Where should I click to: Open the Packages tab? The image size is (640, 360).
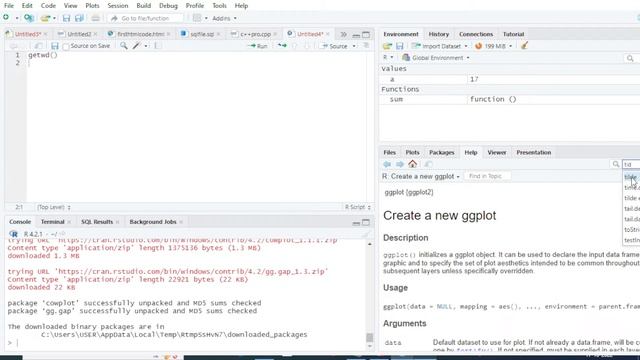(x=441, y=153)
